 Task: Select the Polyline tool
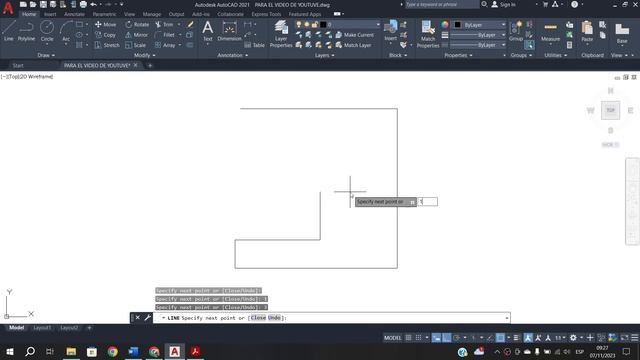26,31
